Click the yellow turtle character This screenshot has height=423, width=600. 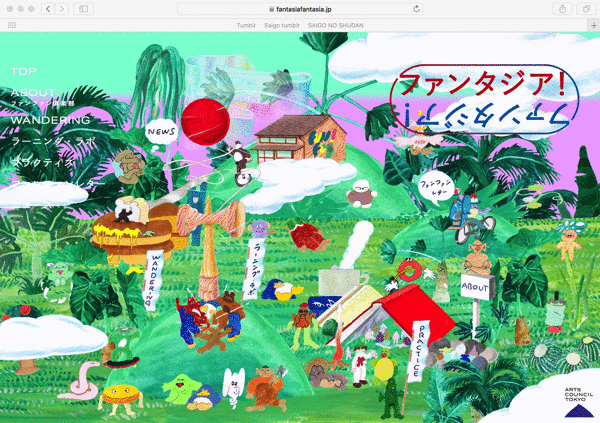pos(384,367)
